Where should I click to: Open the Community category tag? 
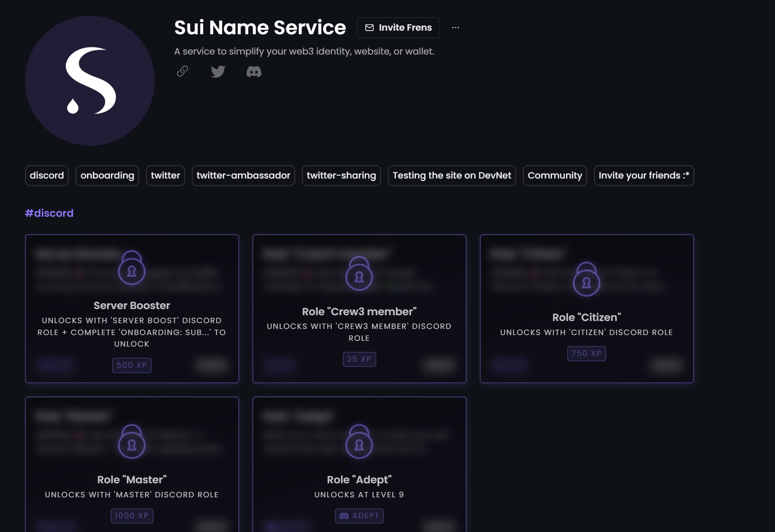pyautogui.click(x=554, y=176)
